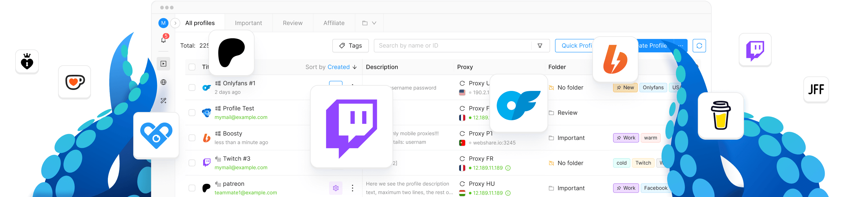Switch to the Important tab
The width and height of the screenshot is (868, 197).
[248, 23]
